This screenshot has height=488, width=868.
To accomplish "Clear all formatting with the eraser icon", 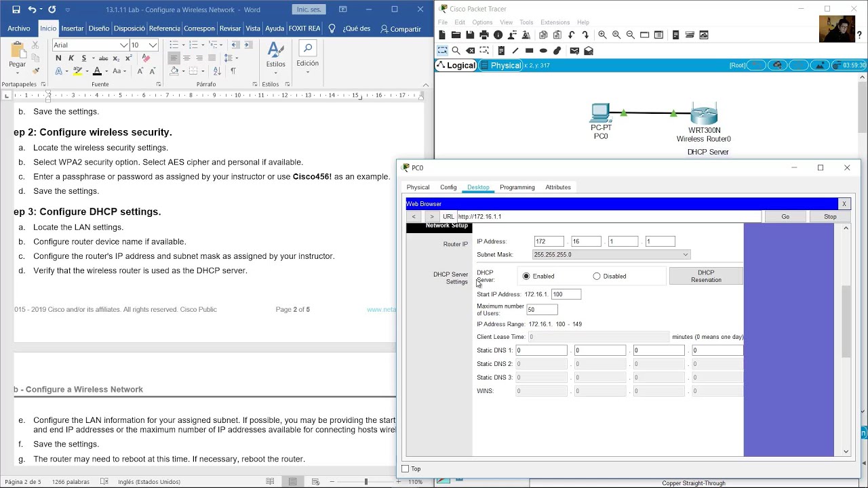I will point(146,58).
